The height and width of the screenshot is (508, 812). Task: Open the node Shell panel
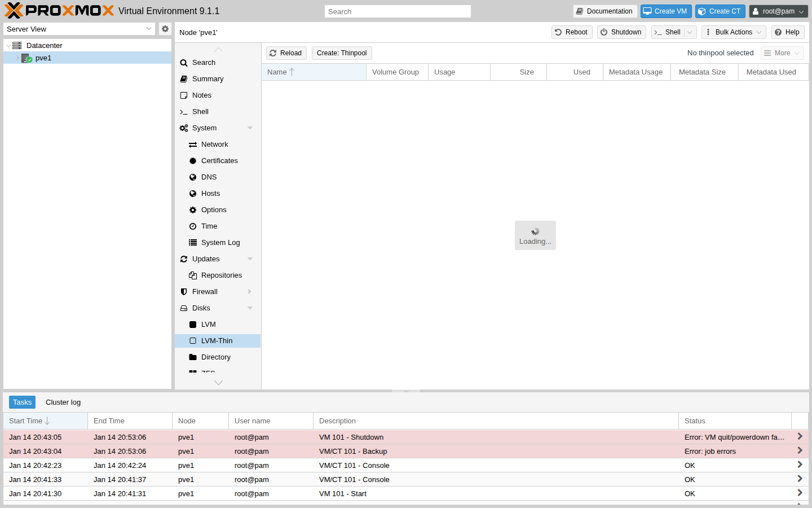[x=200, y=111]
